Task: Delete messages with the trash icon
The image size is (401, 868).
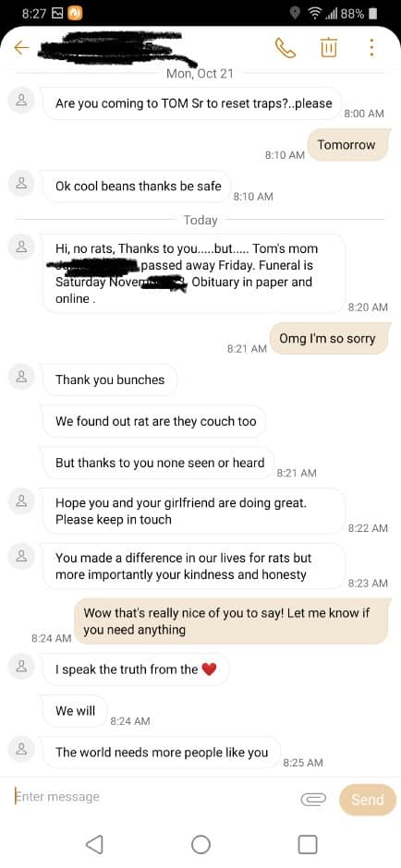Action: click(x=328, y=48)
